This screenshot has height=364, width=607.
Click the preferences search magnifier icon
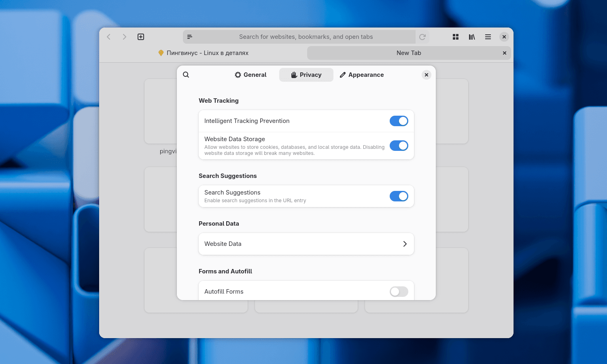tap(186, 75)
